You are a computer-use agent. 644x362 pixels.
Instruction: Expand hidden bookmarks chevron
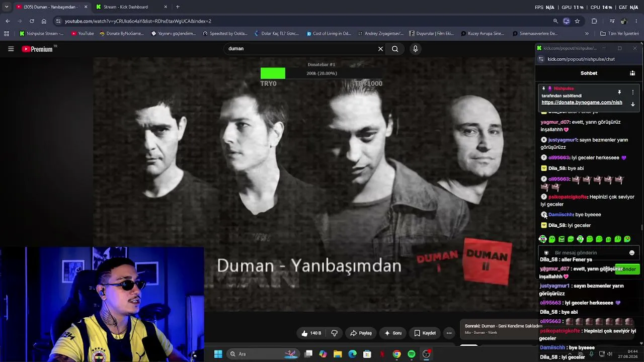click(x=587, y=34)
